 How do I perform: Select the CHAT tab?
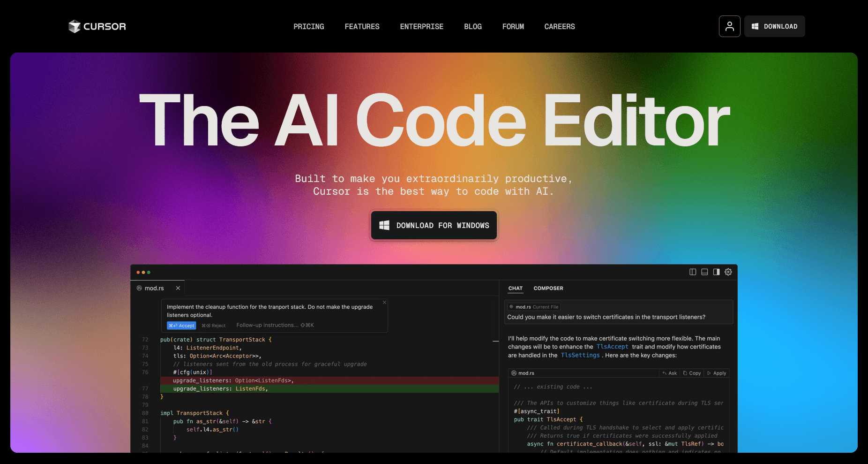(x=516, y=288)
